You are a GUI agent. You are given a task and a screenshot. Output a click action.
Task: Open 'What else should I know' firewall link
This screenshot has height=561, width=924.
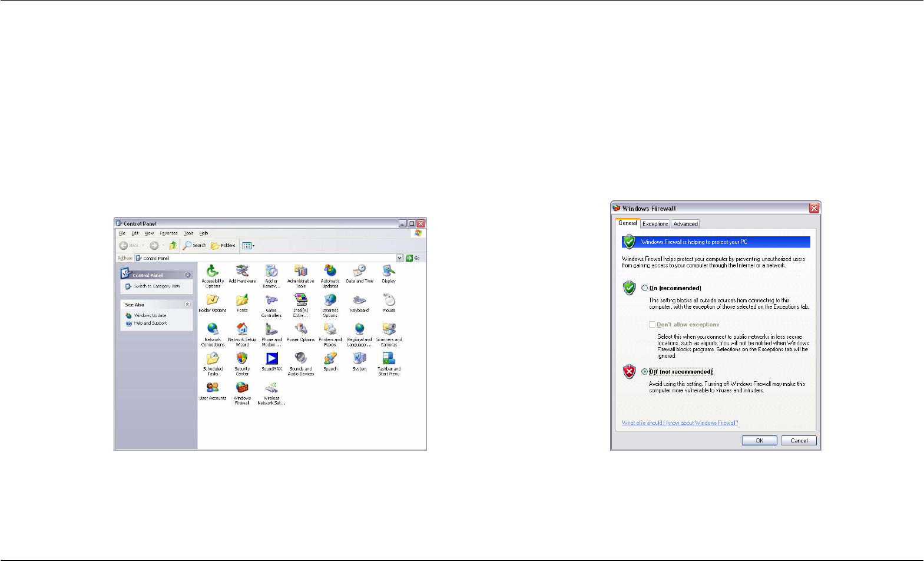pos(680,423)
